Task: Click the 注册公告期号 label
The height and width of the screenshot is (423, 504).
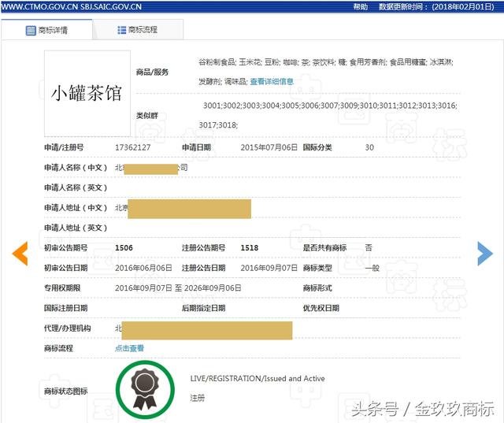Action: [x=203, y=248]
